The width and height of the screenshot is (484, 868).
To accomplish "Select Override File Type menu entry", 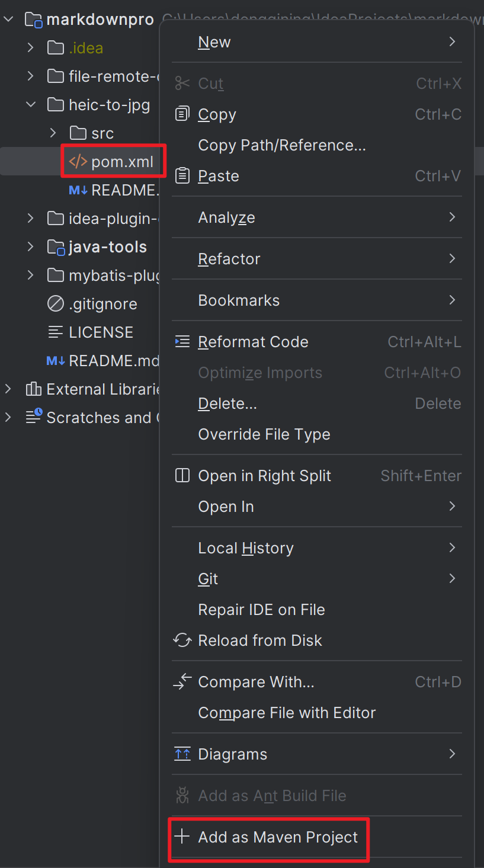I will click(x=264, y=434).
